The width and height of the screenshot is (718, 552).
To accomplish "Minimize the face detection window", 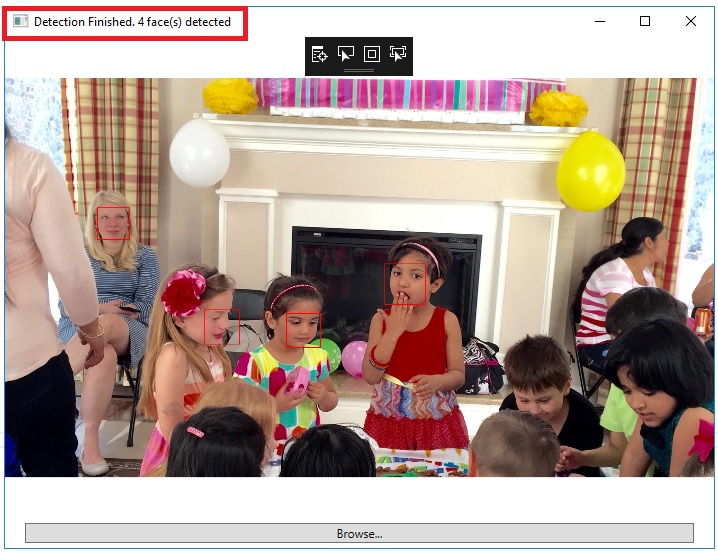I will [x=600, y=21].
